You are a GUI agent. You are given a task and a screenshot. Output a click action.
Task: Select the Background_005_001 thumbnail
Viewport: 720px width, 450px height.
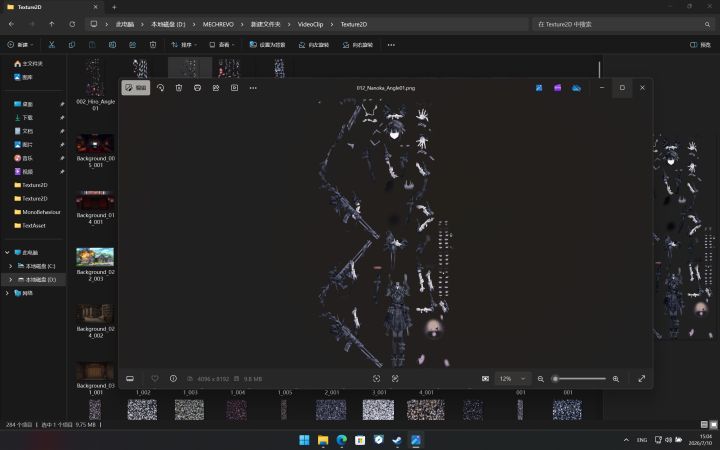tap(95, 144)
